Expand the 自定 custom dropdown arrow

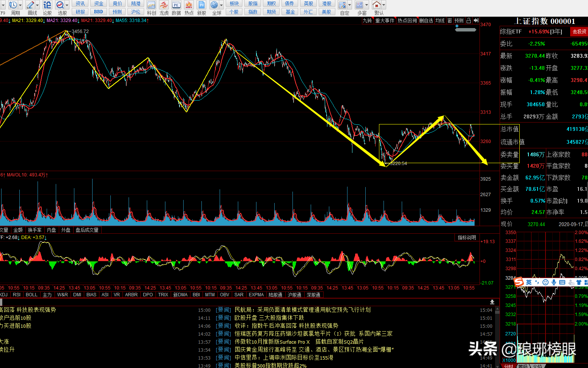coord(349,5)
